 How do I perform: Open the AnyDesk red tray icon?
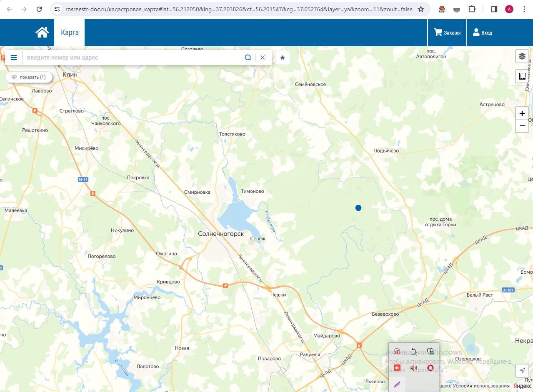click(397, 368)
